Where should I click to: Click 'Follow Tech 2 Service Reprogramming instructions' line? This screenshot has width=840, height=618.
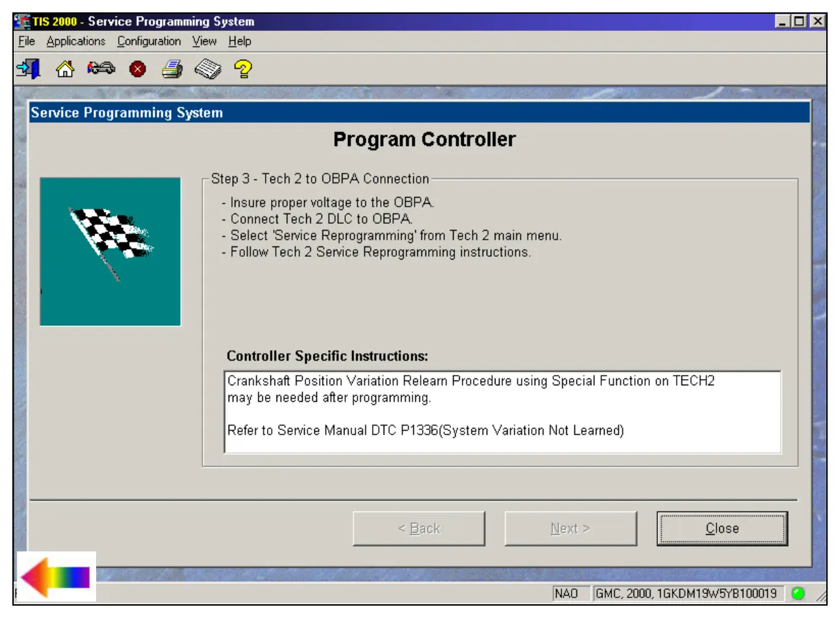376,252
